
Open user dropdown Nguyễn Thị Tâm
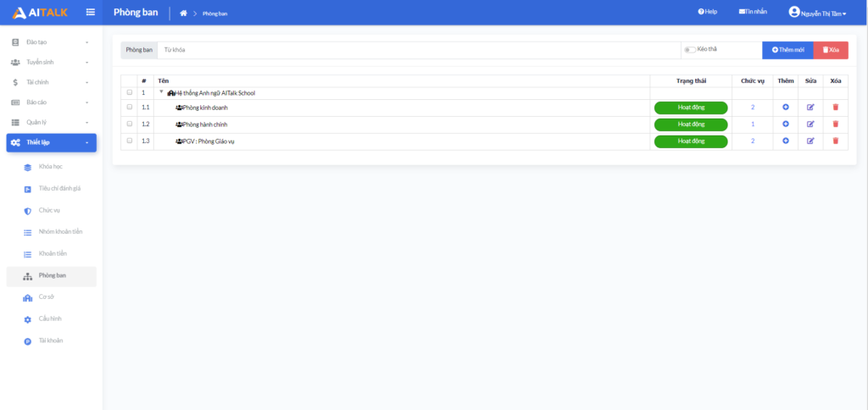point(817,13)
